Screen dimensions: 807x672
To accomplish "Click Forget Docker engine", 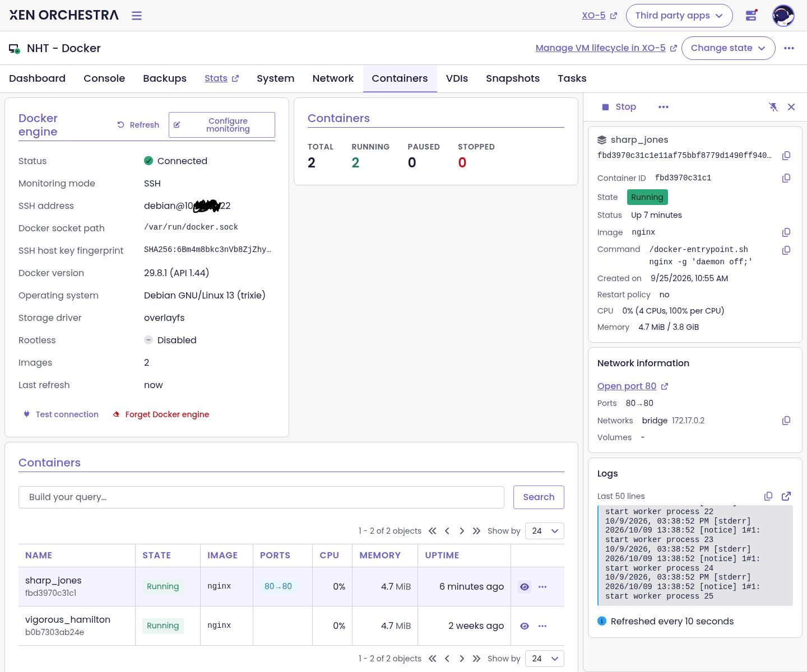I will click(161, 414).
